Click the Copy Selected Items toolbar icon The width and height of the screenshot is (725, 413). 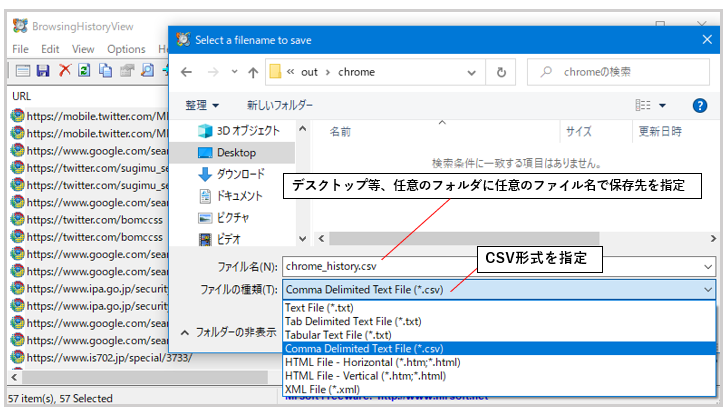click(x=105, y=70)
